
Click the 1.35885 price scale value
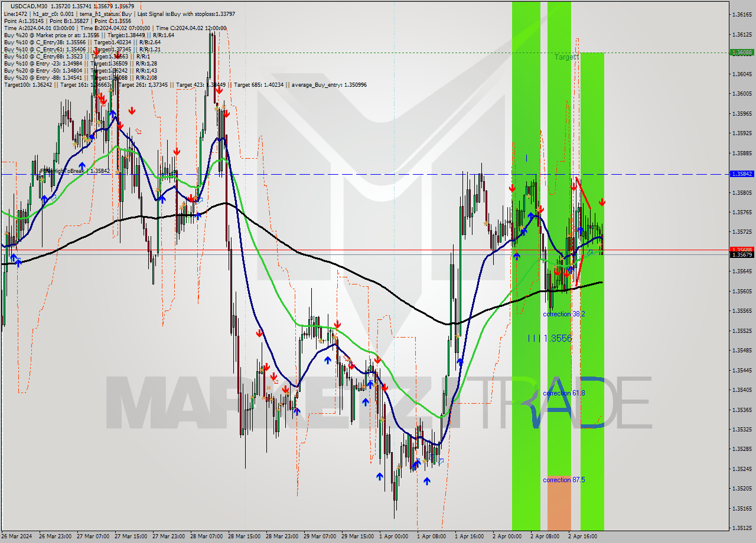pyautogui.click(x=742, y=153)
